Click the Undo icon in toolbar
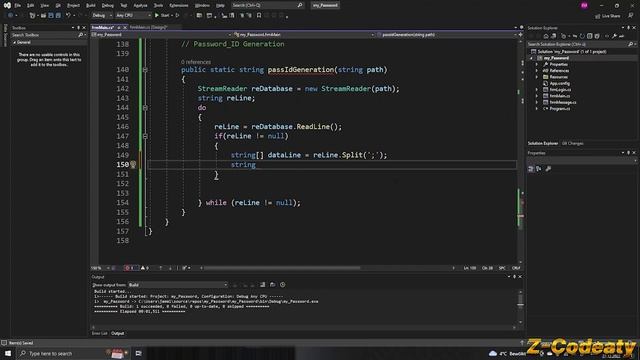Viewport: 640px width, 360px height. point(68,16)
